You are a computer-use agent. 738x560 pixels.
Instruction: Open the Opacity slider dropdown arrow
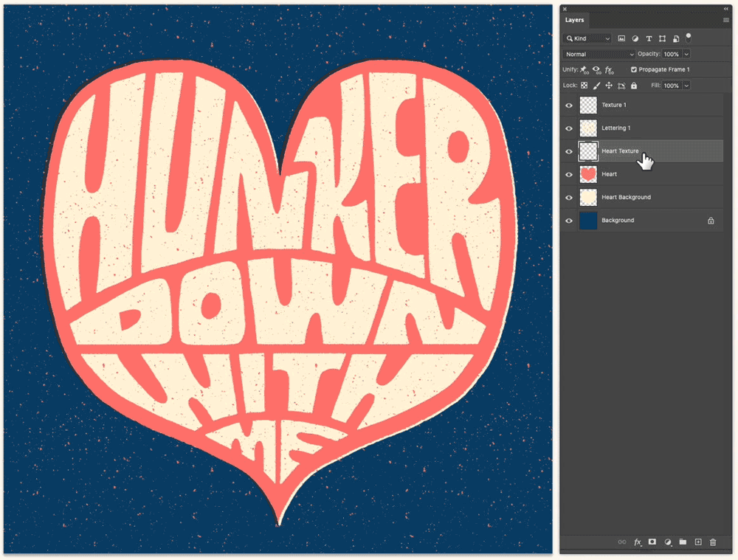(686, 55)
